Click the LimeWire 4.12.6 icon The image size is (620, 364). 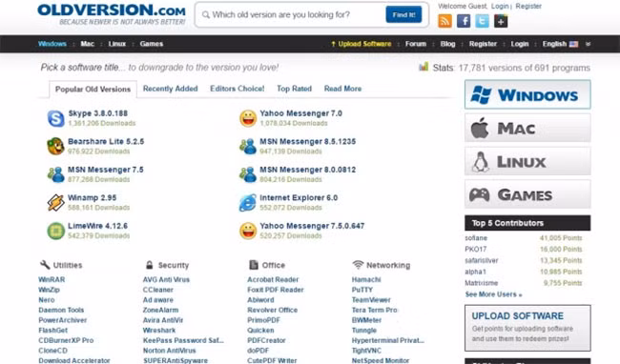tap(55, 231)
